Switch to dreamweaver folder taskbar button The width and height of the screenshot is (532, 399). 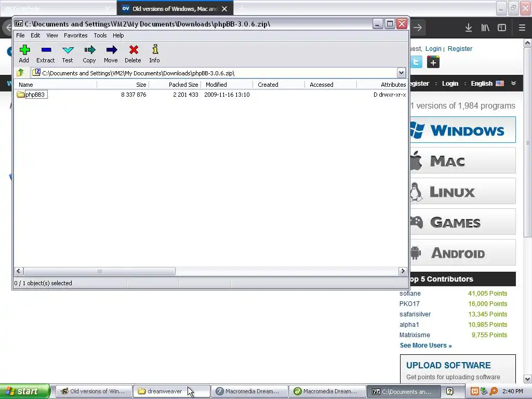(171, 392)
